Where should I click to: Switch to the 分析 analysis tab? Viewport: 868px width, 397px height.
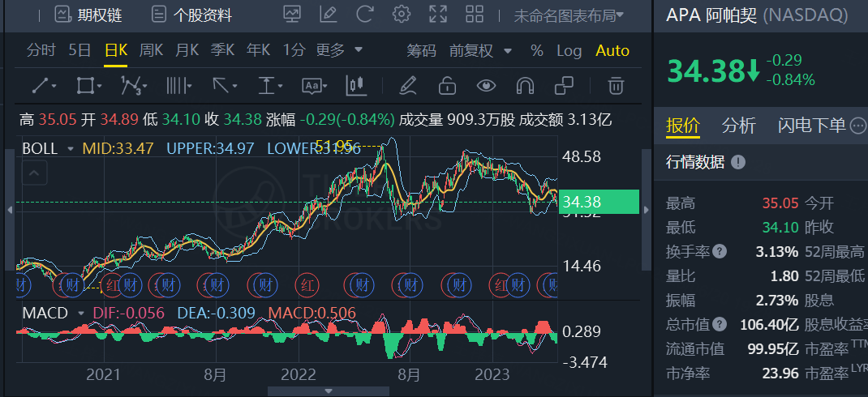738,126
